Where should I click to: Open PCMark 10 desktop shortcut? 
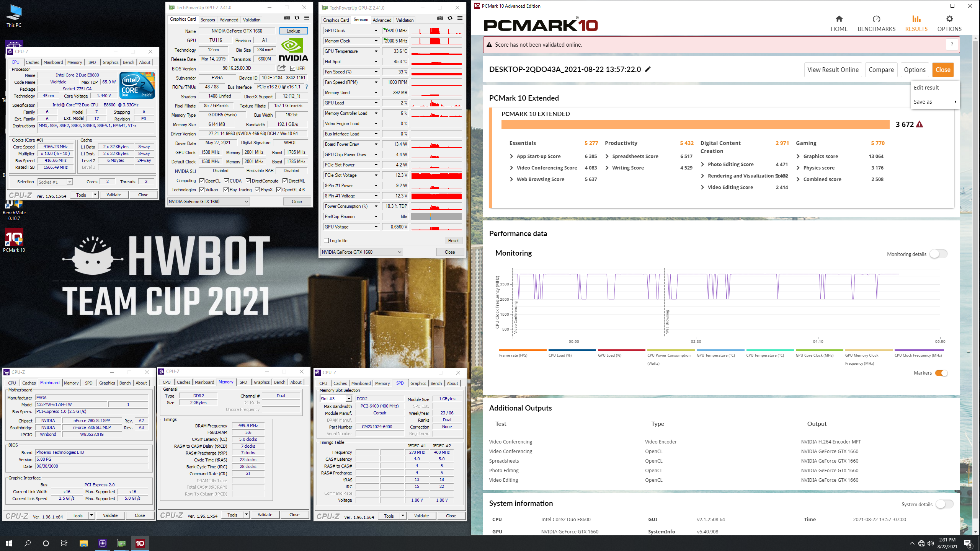point(14,240)
